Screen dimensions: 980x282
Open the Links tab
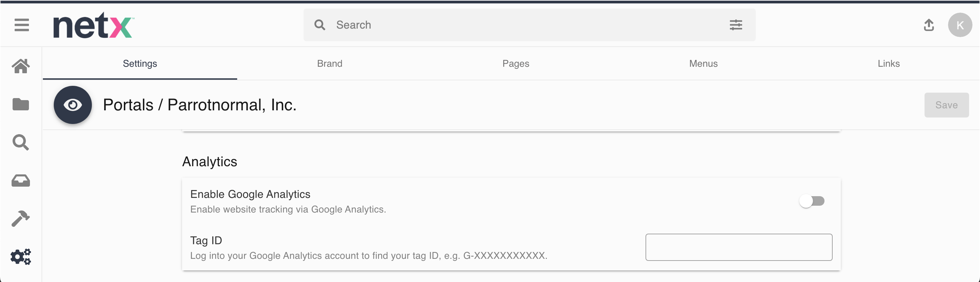tap(888, 64)
